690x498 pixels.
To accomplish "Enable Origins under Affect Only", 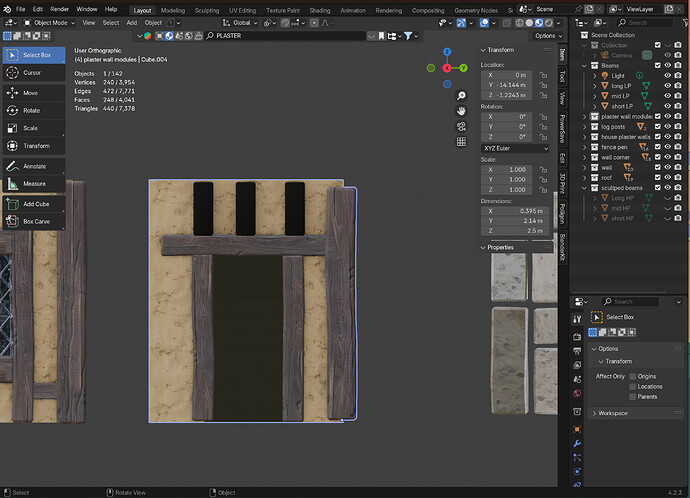I will tap(632, 376).
